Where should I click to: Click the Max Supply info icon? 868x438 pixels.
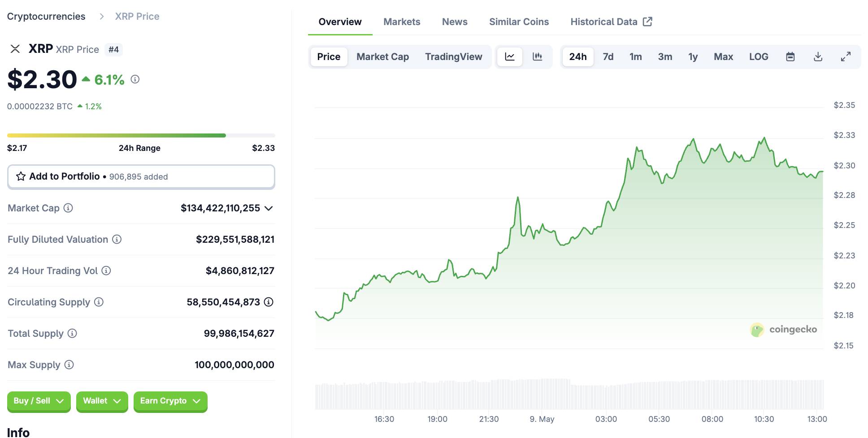(69, 365)
